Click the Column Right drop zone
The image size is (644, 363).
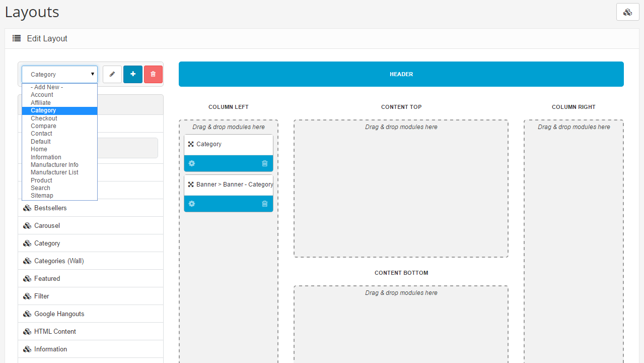(x=574, y=241)
